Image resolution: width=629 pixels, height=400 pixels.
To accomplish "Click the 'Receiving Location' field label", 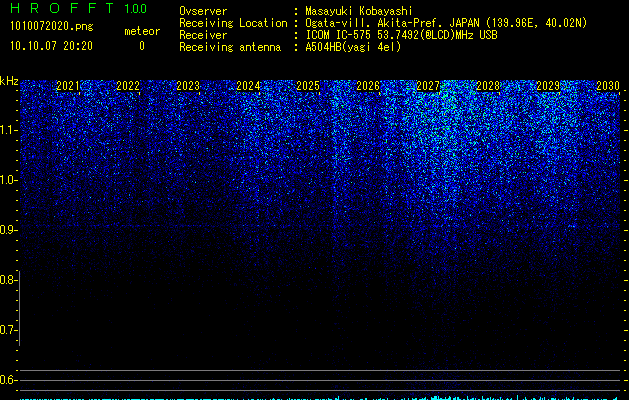I will click(233, 23).
